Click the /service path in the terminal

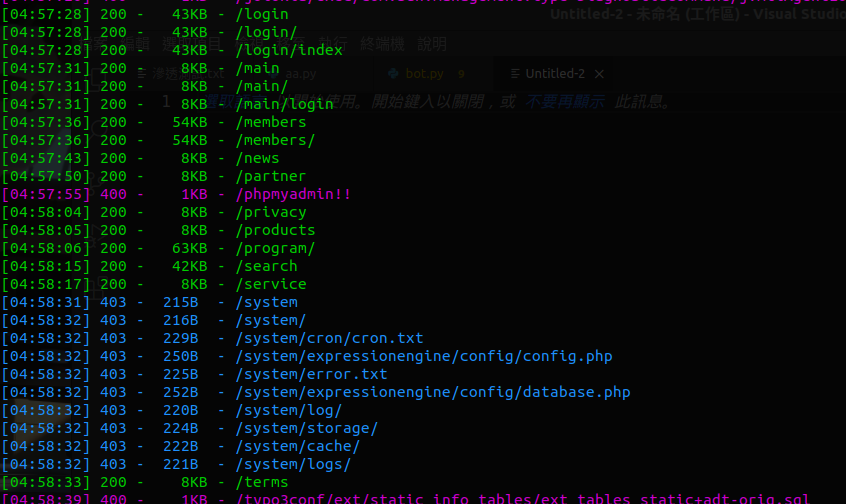pos(271,284)
